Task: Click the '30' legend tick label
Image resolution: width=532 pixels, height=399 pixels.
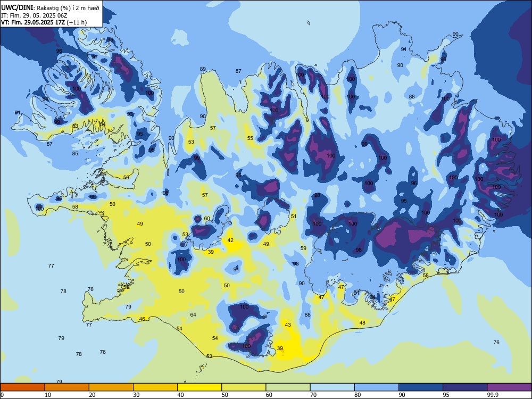Action: pos(136,395)
